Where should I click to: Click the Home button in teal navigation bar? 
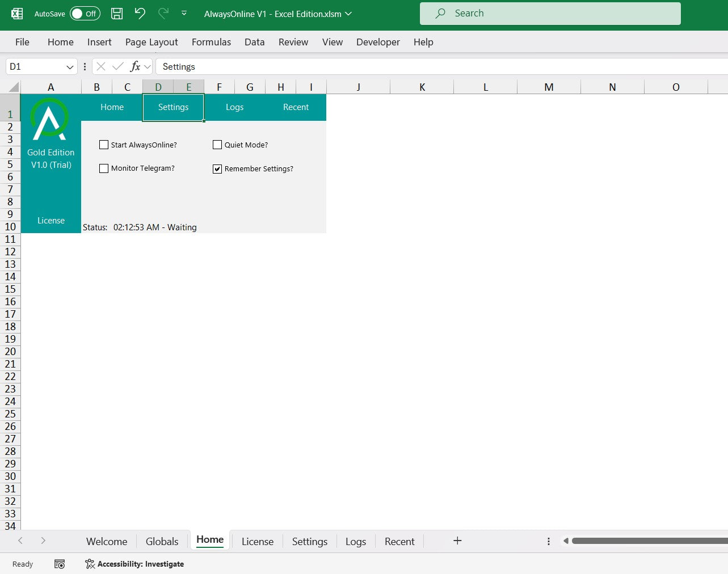click(x=112, y=107)
